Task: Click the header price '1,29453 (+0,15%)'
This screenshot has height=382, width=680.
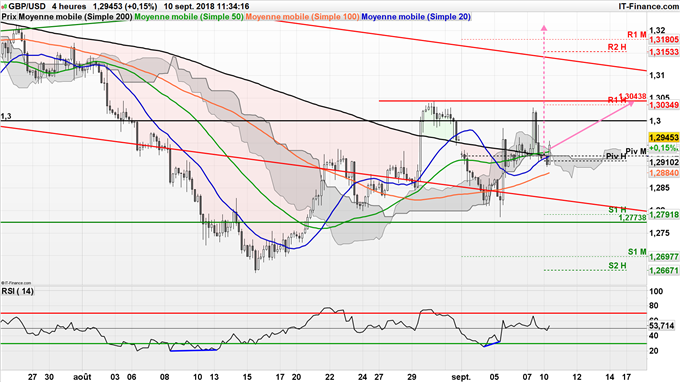Action: (125, 6)
